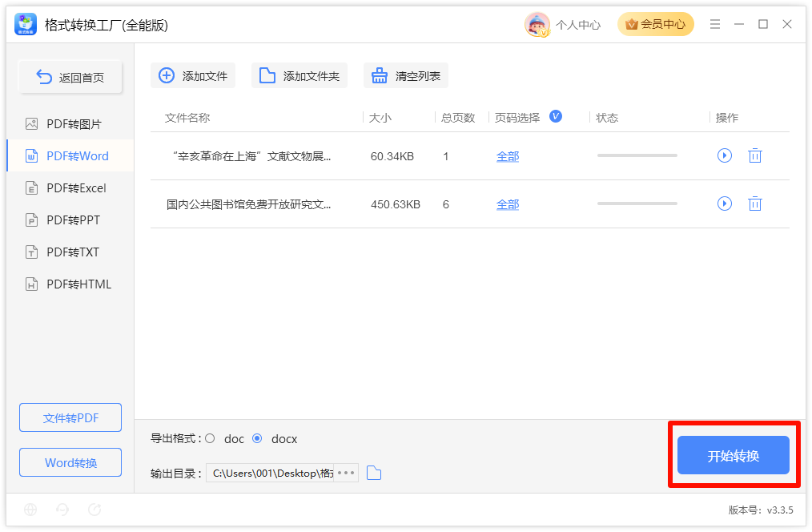Viewport: 812px width, 532px height.
Task: Click 文件名称 column header
Action: point(187,118)
